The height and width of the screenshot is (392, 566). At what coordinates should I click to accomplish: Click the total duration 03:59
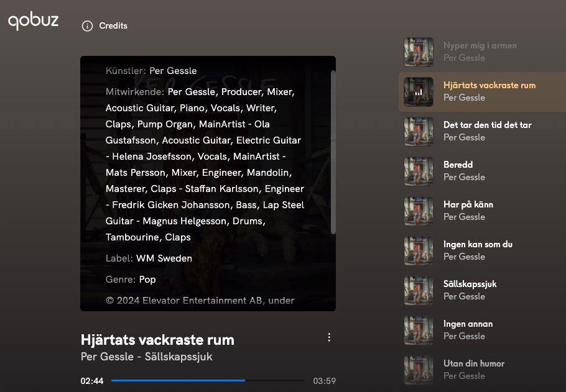[x=325, y=381]
